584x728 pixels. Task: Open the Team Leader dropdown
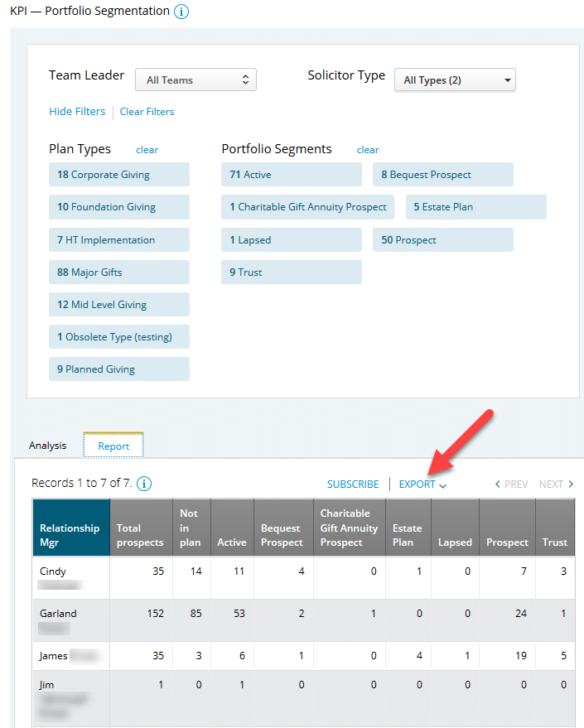tap(195, 80)
